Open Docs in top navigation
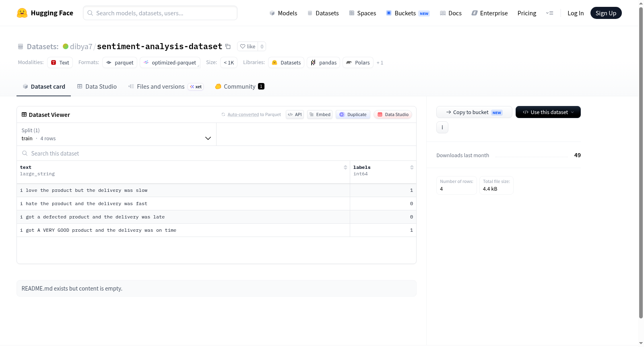This screenshot has height=347, width=644. coord(450,13)
